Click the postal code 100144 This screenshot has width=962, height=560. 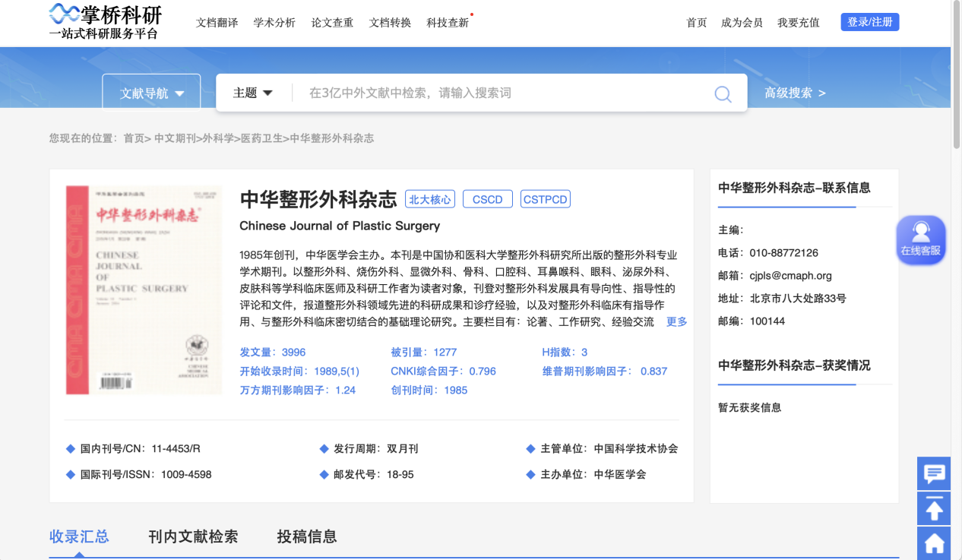pos(767,321)
